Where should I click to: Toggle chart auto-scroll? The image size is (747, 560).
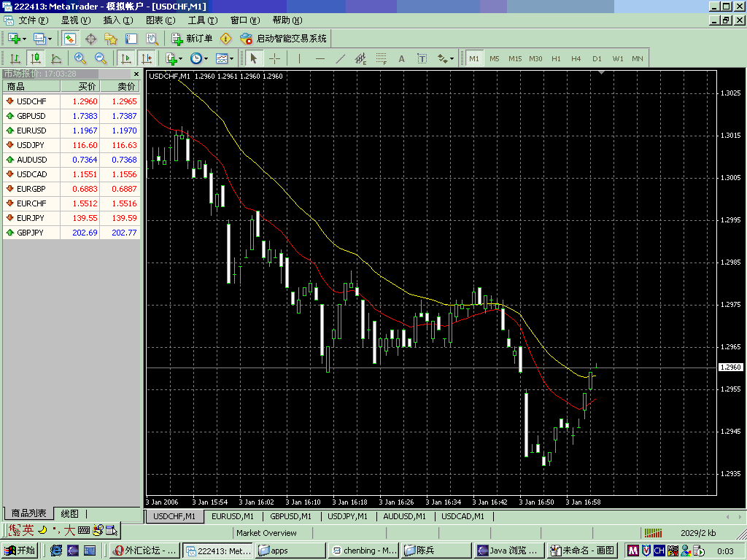pos(125,58)
